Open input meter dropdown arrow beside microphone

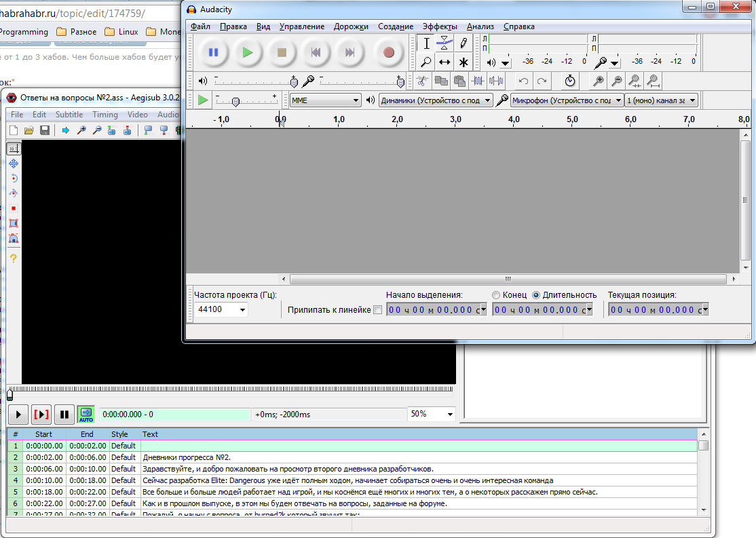point(614,62)
